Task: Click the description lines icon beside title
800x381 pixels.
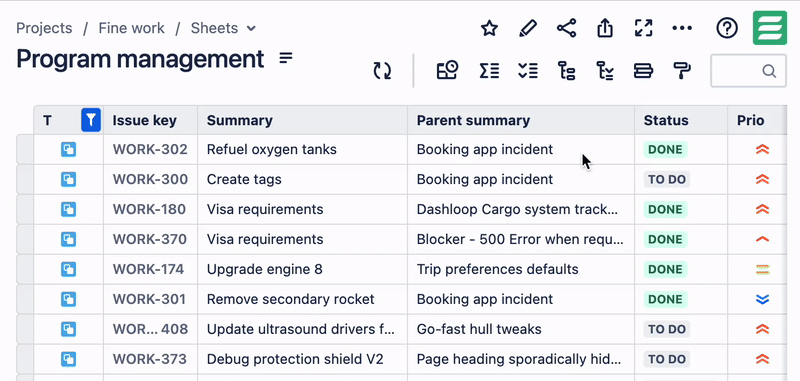Action: point(286,58)
